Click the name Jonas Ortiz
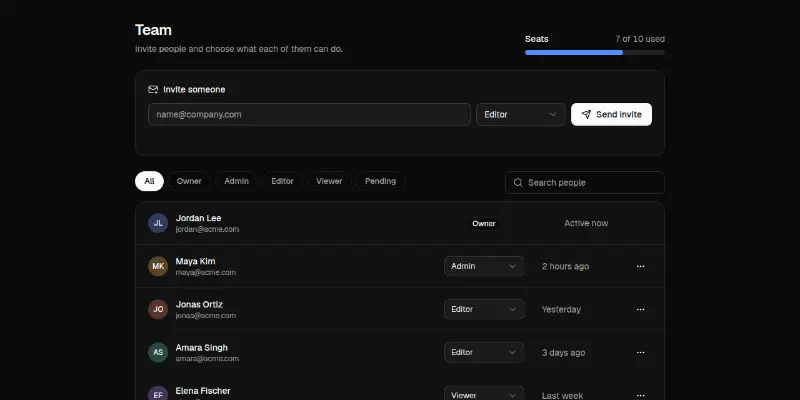This screenshot has height=400, width=800. tap(199, 305)
